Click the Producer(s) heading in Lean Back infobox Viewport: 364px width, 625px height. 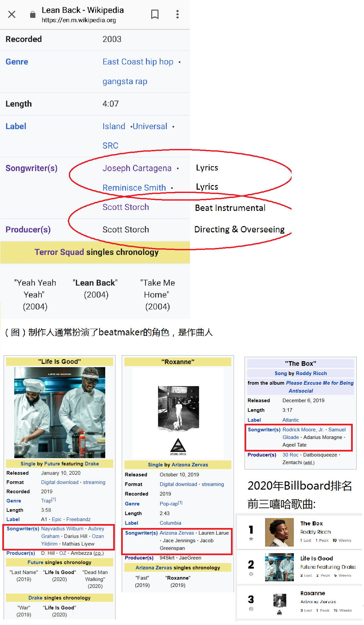pyautogui.click(x=28, y=230)
